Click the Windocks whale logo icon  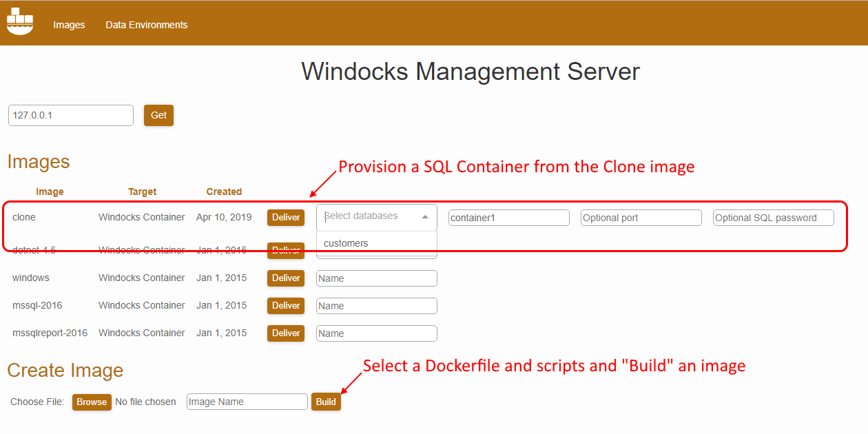[x=20, y=22]
